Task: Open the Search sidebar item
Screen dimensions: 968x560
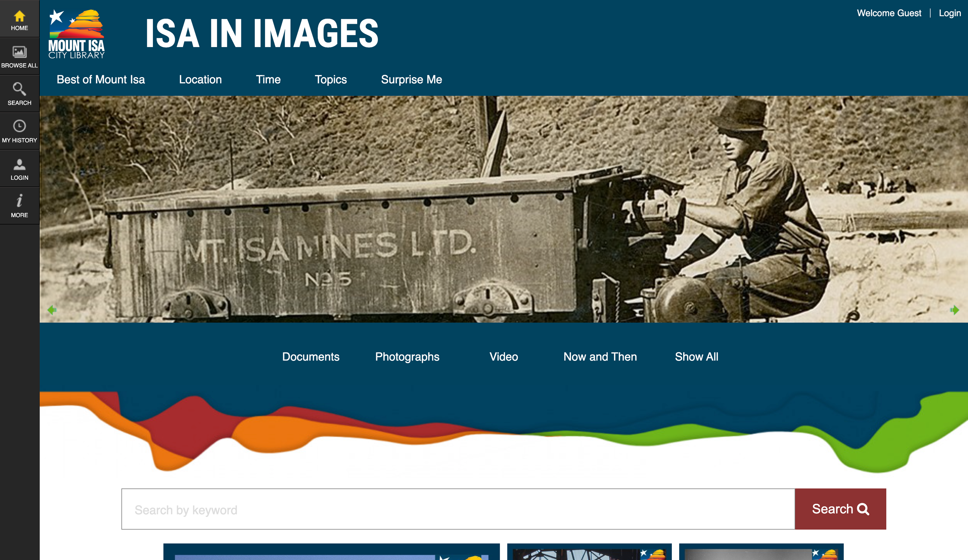Action: (20, 94)
